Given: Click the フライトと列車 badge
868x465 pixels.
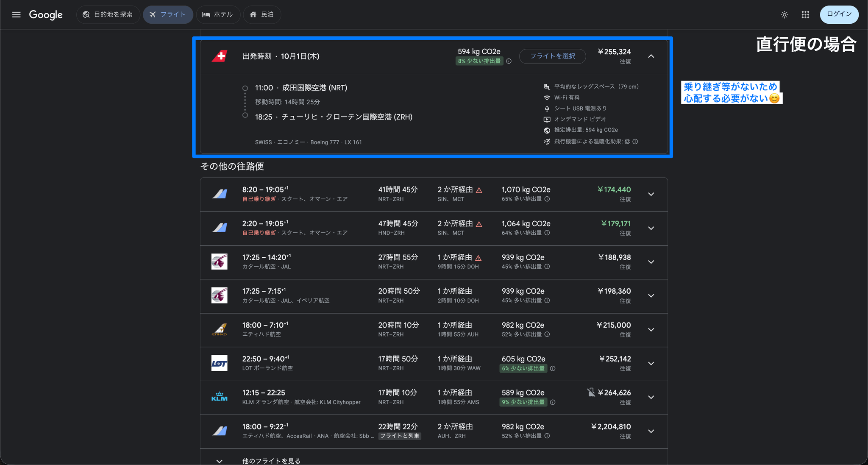Looking at the screenshot, I should (x=400, y=436).
